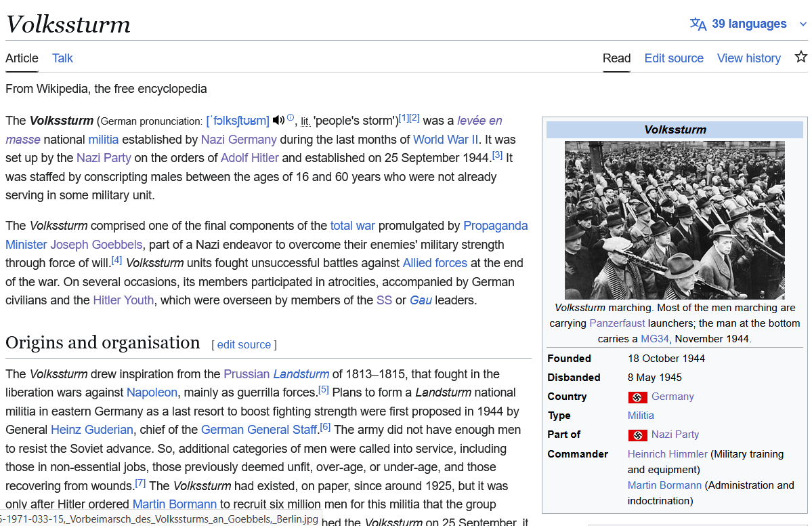Open the militia link in intro
Viewport: 812px width, 526px height.
pyautogui.click(x=103, y=140)
